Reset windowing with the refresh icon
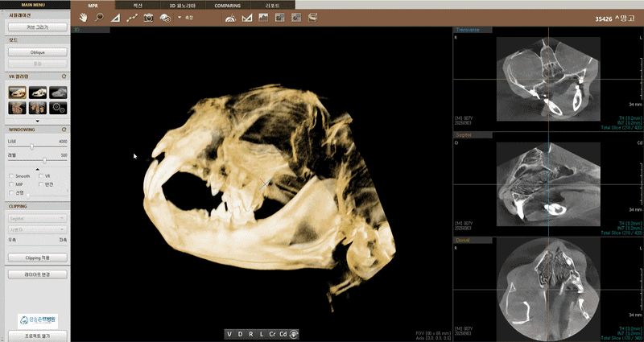 pyautogui.click(x=64, y=130)
